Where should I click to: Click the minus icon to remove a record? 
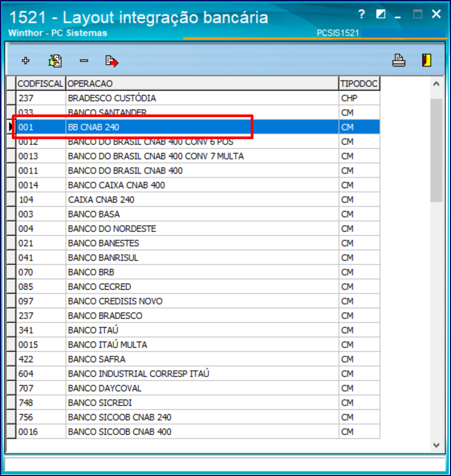[x=84, y=61]
